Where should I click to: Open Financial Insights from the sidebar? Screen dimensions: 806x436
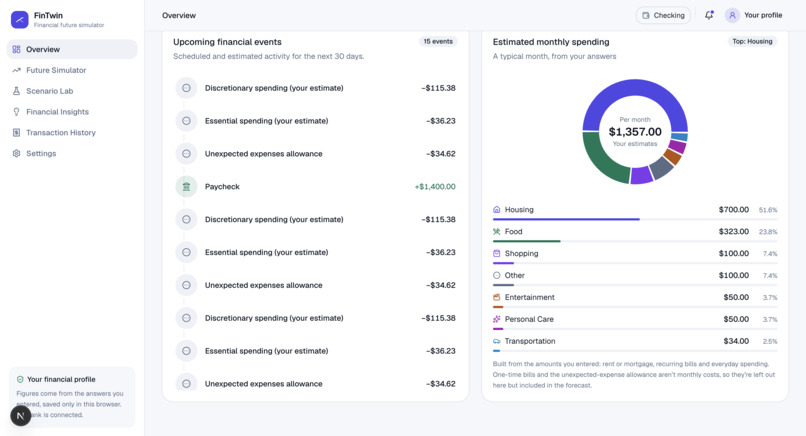(x=72, y=112)
